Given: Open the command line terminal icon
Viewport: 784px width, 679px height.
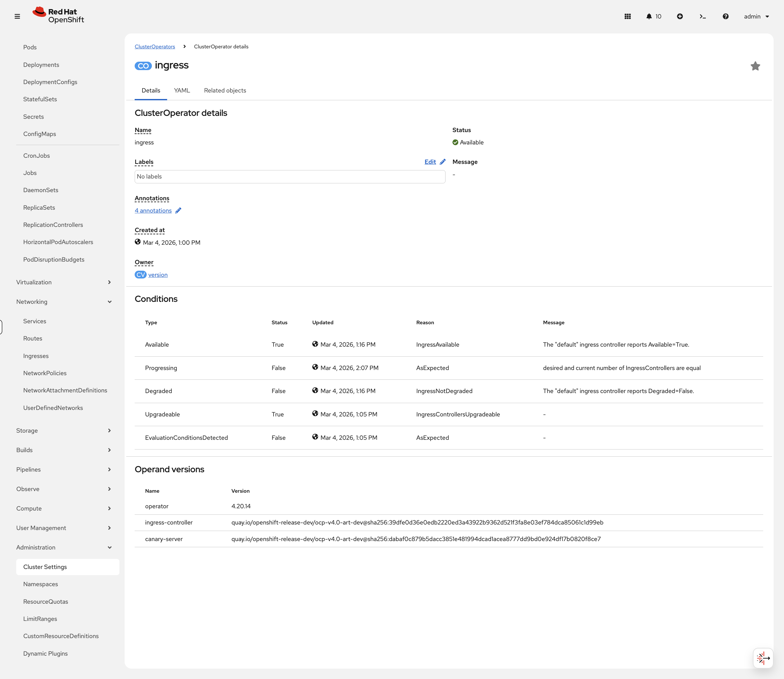Looking at the screenshot, I should click(x=703, y=16).
